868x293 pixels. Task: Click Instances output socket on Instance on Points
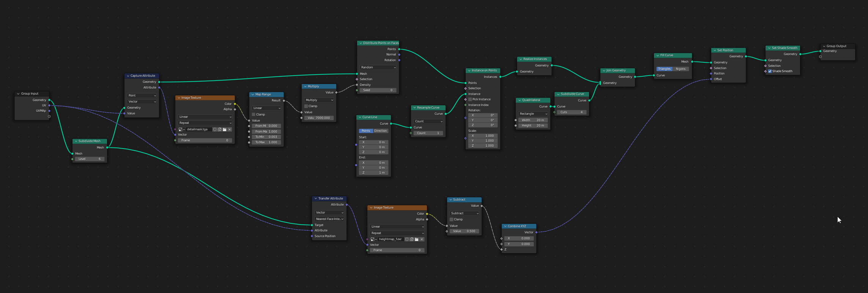(500, 77)
